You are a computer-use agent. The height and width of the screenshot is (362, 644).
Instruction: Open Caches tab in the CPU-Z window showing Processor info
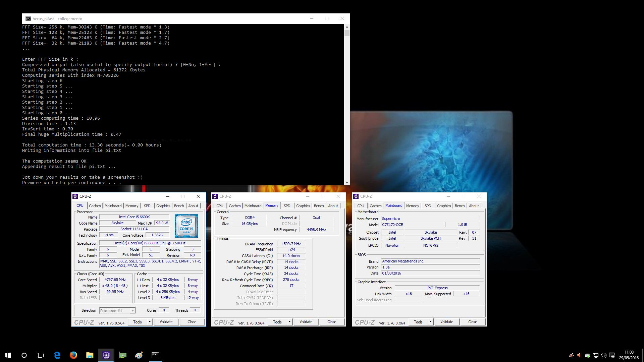click(95, 206)
